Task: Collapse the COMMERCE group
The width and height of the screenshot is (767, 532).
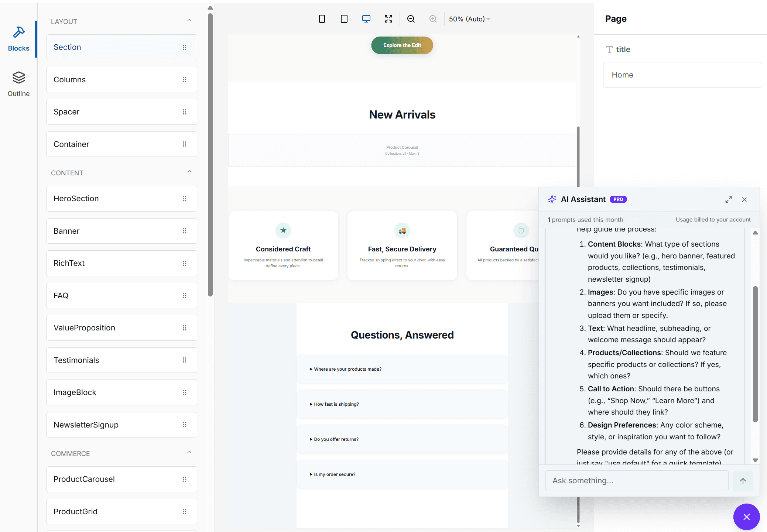Action: (x=189, y=452)
